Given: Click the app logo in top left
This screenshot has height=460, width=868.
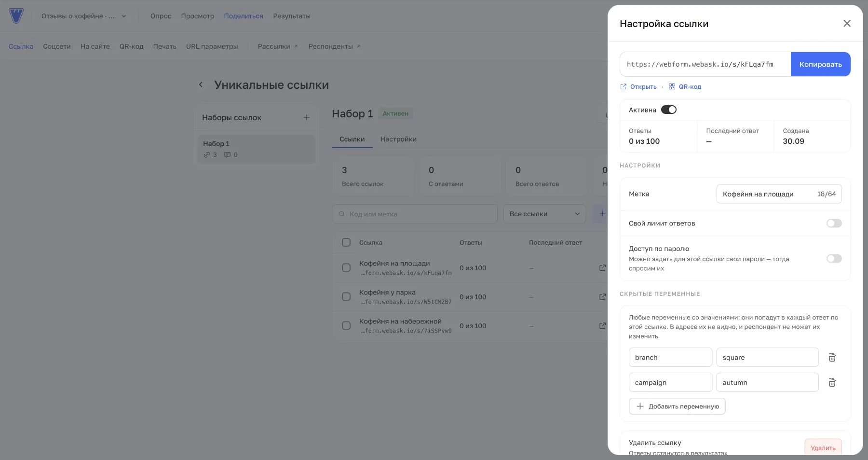Looking at the screenshot, I should pyautogui.click(x=16, y=16).
